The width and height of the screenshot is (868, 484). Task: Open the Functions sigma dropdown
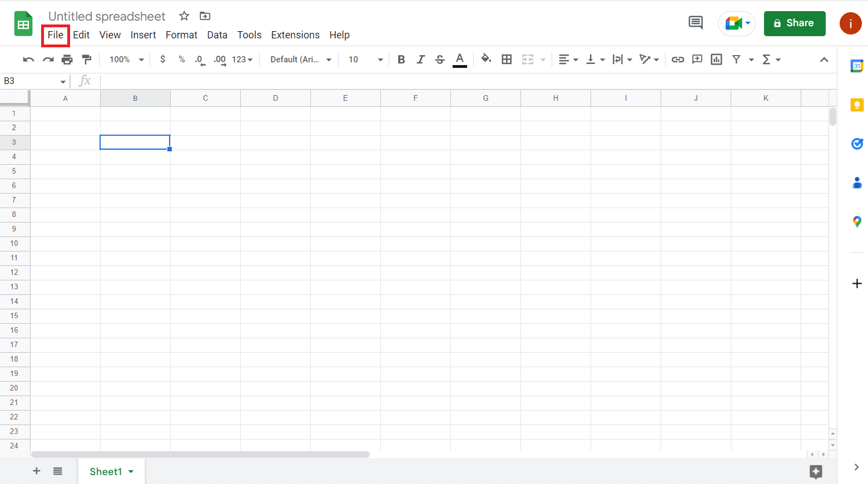click(771, 60)
